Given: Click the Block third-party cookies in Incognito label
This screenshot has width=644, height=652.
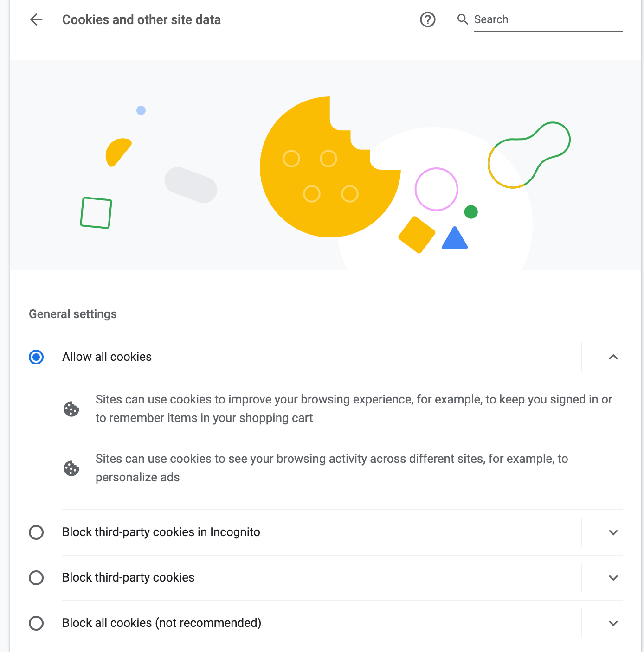Looking at the screenshot, I should click(161, 532).
